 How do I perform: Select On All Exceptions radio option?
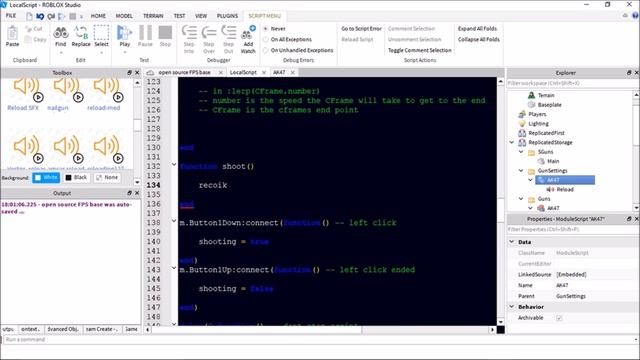click(266, 40)
